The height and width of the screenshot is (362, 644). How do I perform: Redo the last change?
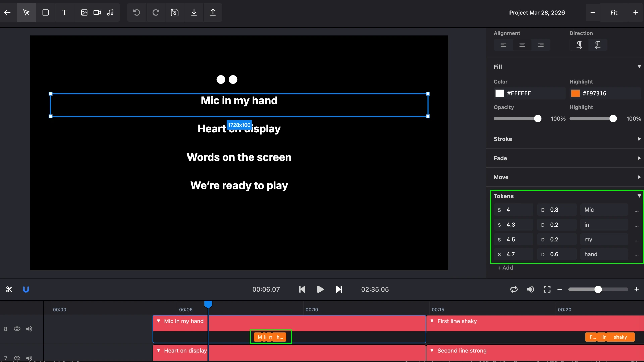pyautogui.click(x=156, y=12)
